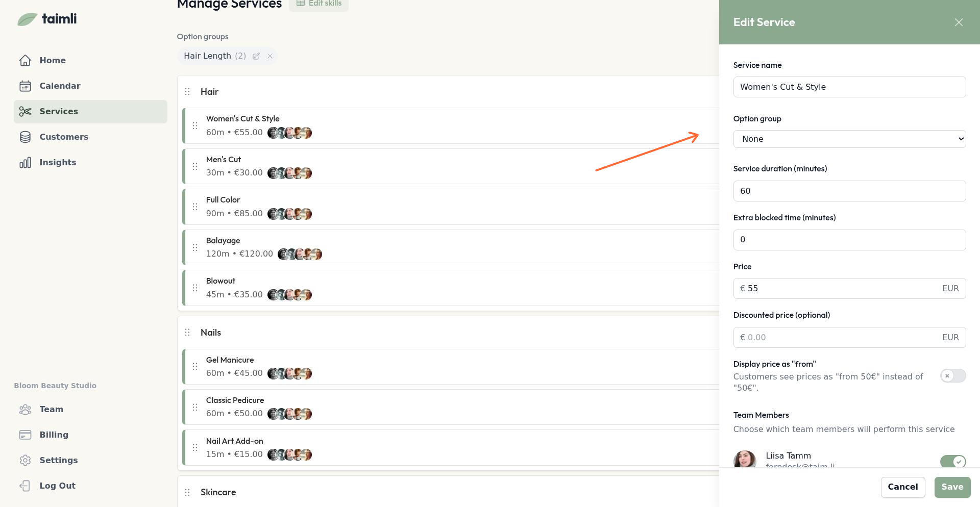Click the Service name input field
The image size is (980, 507).
pos(849,87)
